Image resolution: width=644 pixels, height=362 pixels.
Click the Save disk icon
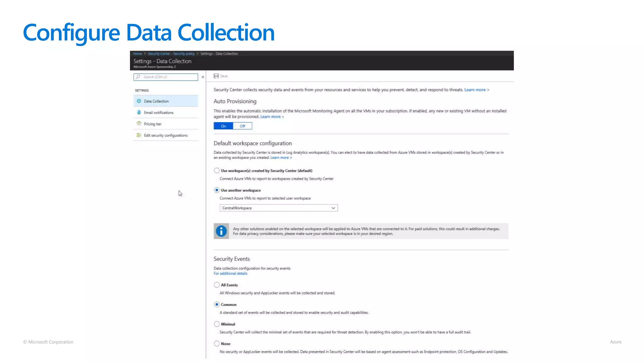[216, 76]
